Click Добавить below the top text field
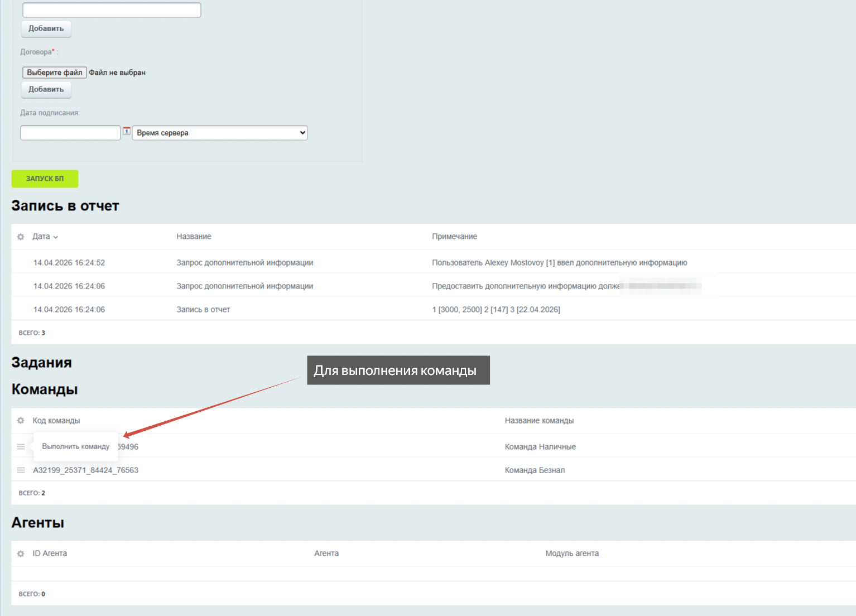Screen dimensions: 856x616 pyautogui.click(x=46, y=28)
